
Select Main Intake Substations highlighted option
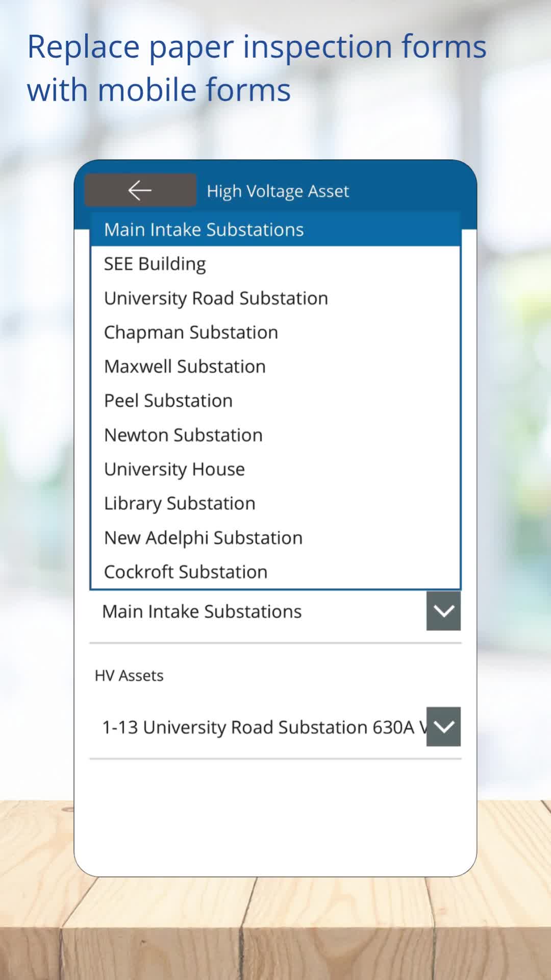tap(204, 230)
